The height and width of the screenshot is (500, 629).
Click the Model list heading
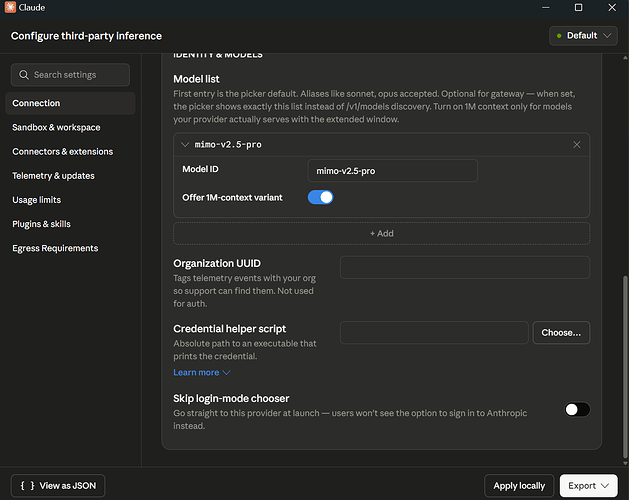(196, 79)
